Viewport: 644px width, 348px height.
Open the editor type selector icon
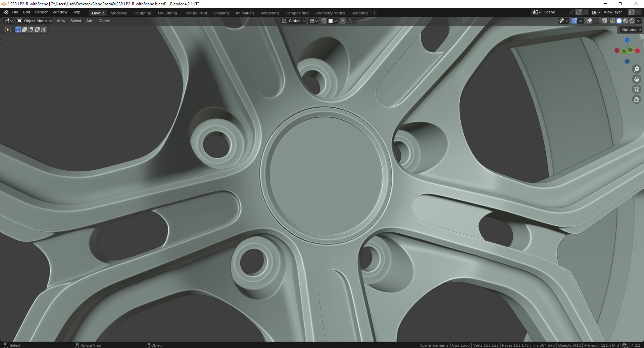pyautogui.click(x=9, y=21)
